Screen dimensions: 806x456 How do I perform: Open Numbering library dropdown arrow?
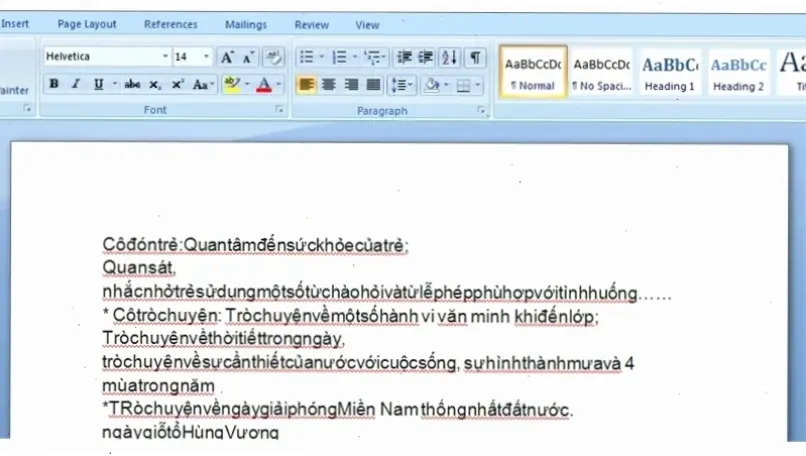coord(355,57)
